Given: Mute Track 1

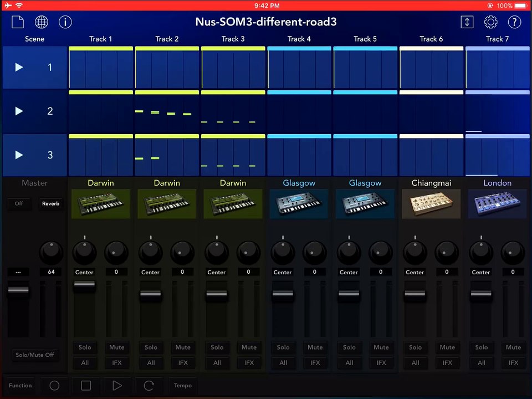Looking at the screenshot, I should pos(117,347).
